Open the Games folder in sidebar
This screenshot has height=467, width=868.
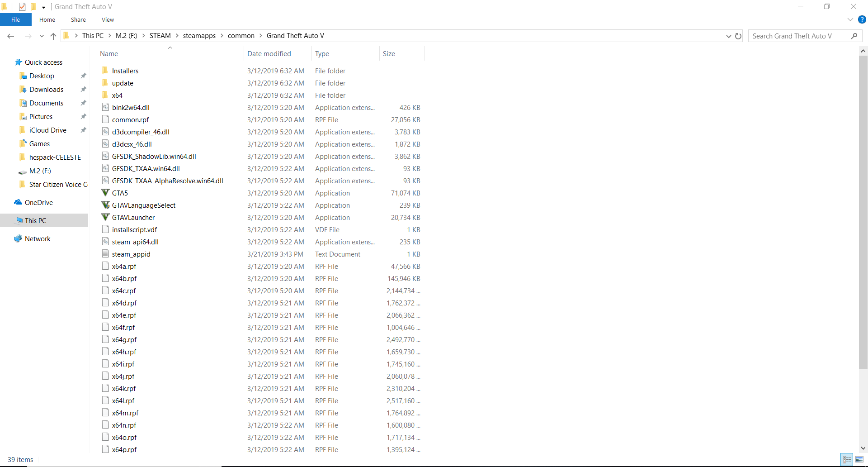(39, 143)
